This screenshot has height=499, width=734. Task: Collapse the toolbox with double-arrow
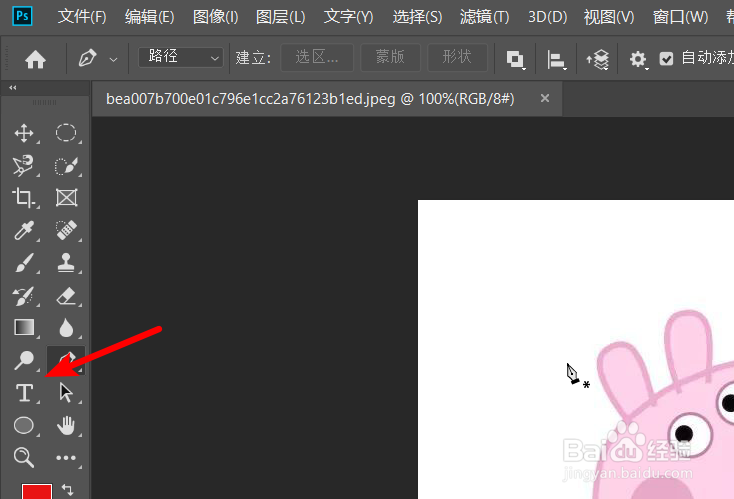tap(13, 88)
